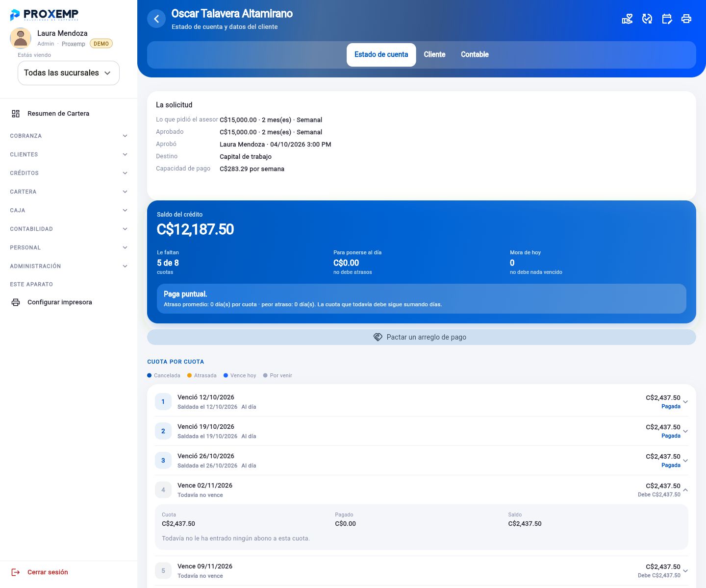
Task: Expand the CONTABILIDAD menu section
Action: tap(69, 229)
